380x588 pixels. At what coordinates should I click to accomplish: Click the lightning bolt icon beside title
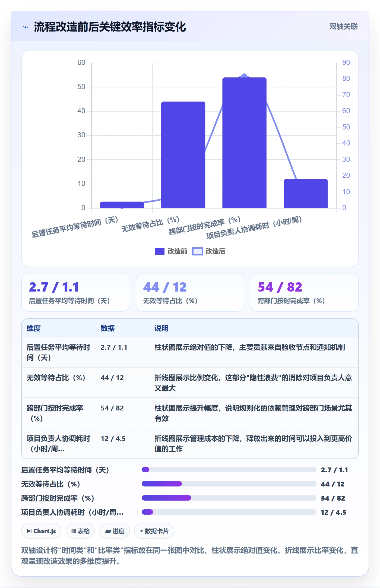[26, 27]
